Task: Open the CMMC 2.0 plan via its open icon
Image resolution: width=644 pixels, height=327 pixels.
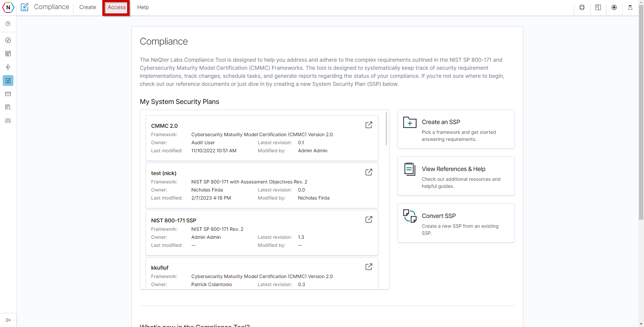Action: [369, 125]
